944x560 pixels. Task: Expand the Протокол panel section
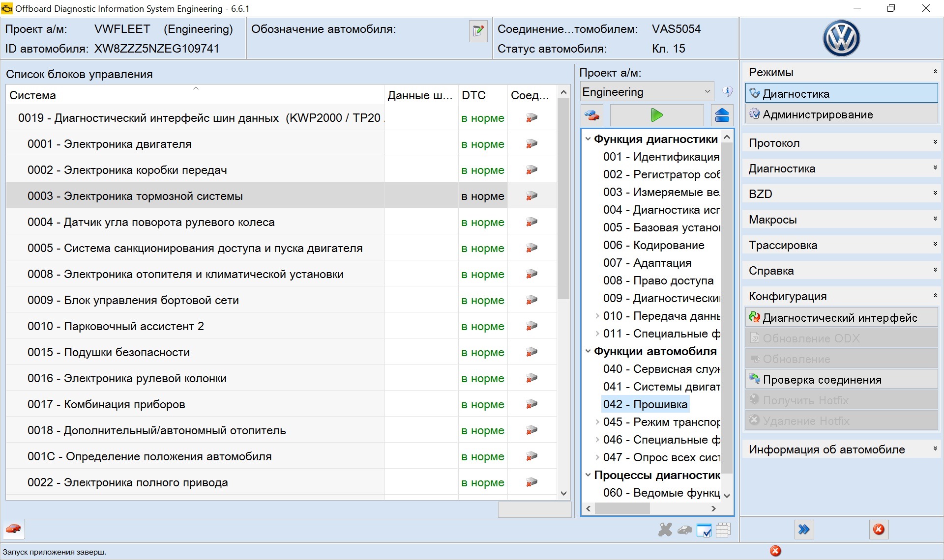841,143
